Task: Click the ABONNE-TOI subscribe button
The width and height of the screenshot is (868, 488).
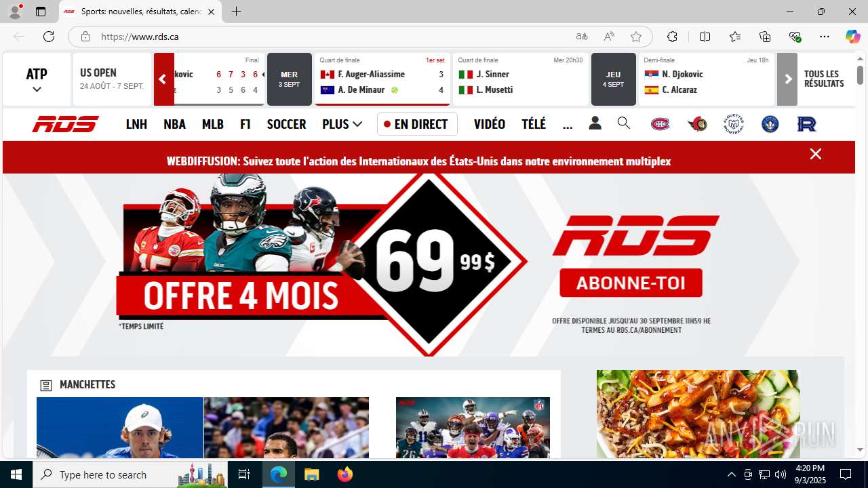Action: coord(631,283)
